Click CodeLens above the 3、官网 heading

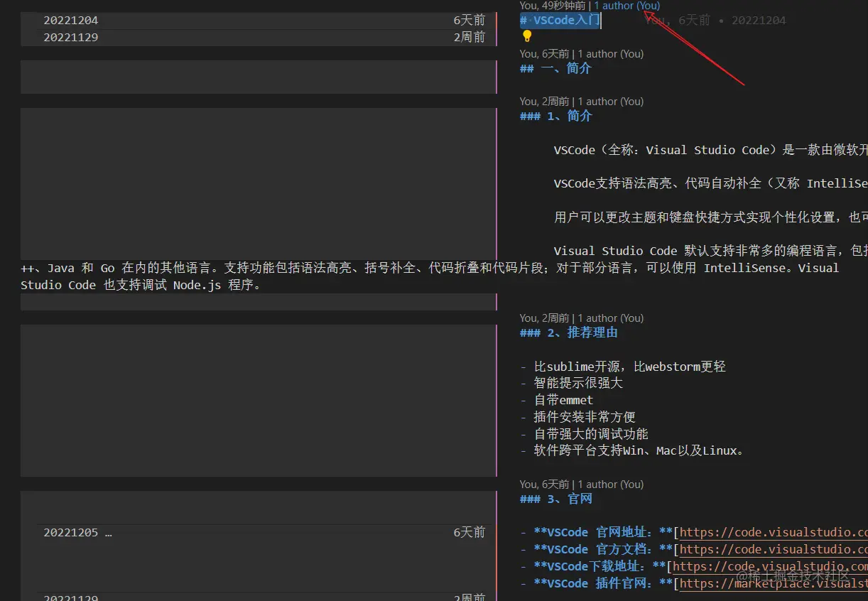click(581, 484)
